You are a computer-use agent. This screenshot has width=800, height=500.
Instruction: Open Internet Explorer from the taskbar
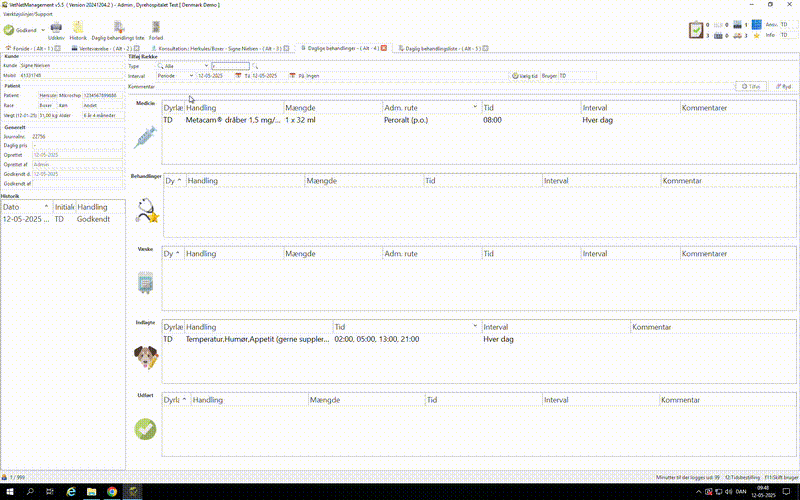[x=71, y=491]
